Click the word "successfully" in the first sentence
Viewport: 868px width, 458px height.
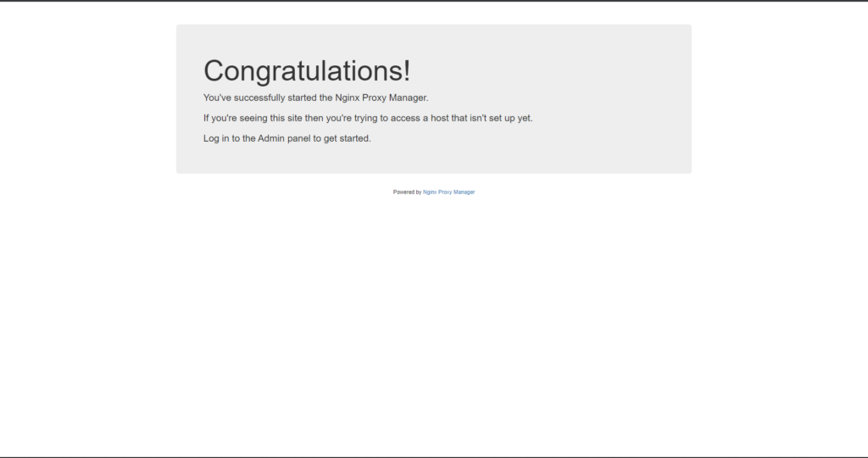tap(262, 98)
